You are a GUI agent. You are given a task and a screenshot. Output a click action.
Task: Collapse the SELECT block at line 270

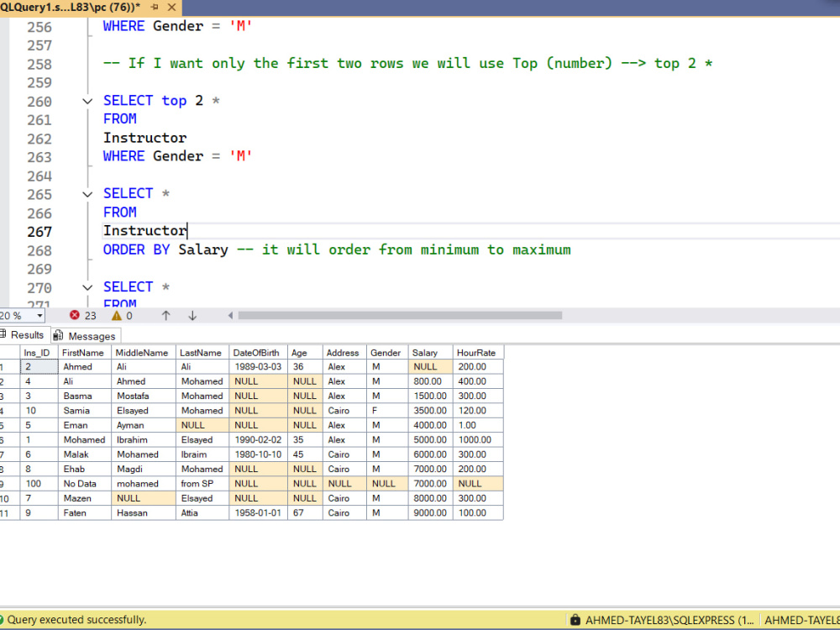pyautogui.click(x=87, y=287)
